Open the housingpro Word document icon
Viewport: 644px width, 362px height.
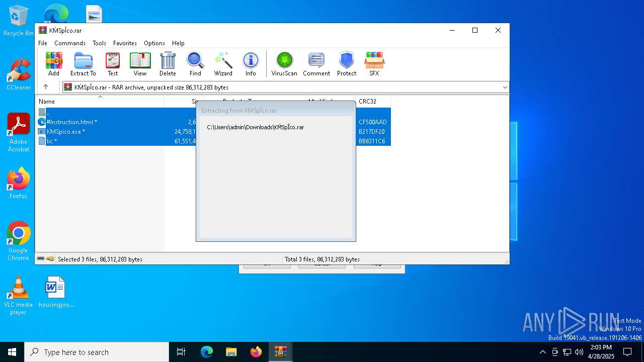click(56, 292)
